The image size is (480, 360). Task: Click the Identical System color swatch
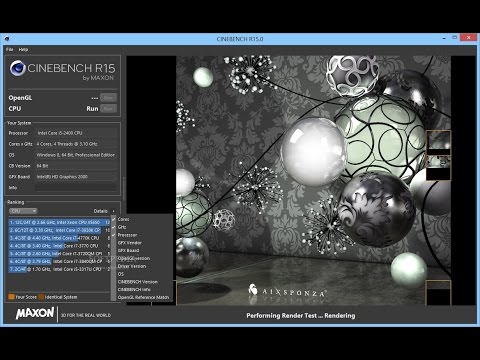click(41, 297)
